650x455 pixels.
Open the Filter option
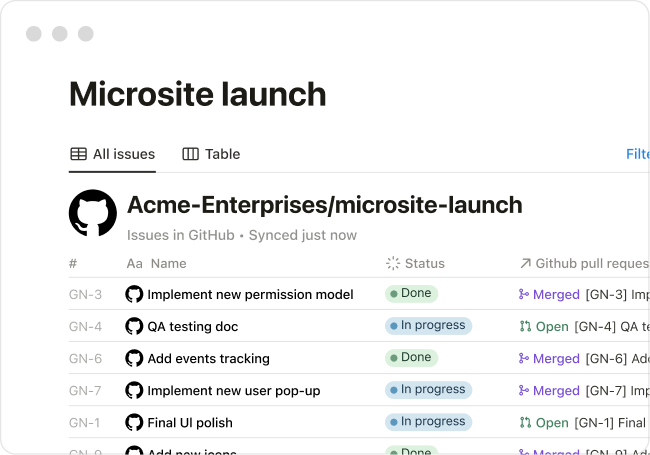coord(637,154)
